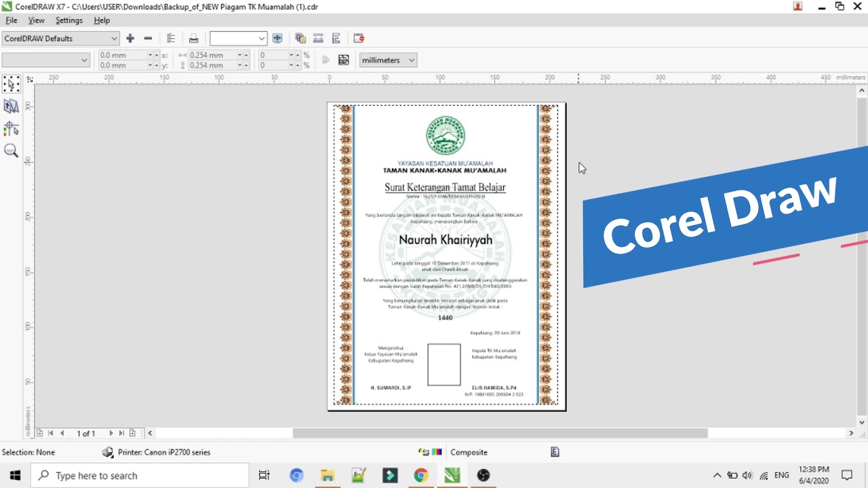Select the Marks Placement tool
The image size is (868, 488).
coord(11,128)
